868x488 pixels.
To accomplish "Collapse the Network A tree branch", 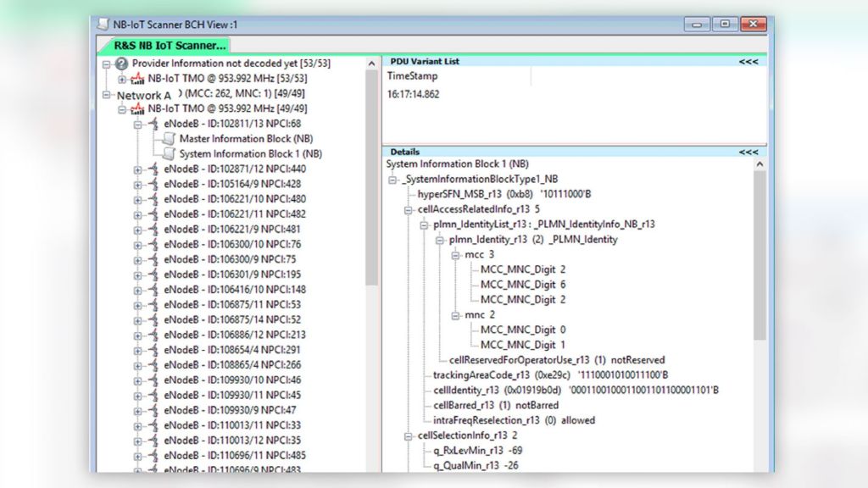I will point(105,93).
